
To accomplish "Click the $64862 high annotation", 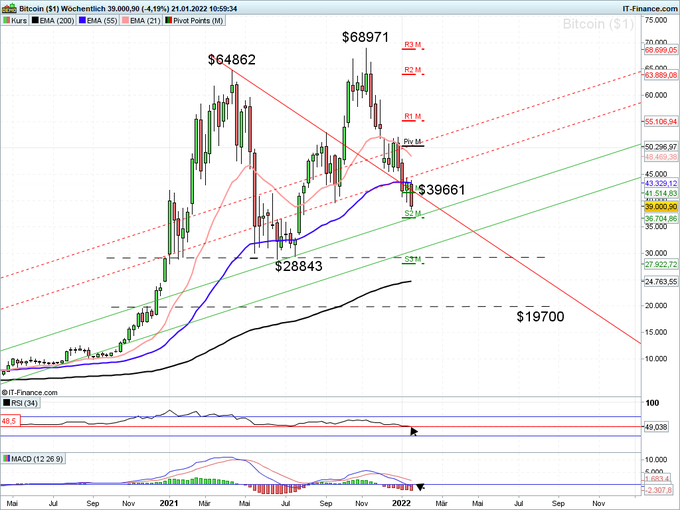I will pos(232,59).
